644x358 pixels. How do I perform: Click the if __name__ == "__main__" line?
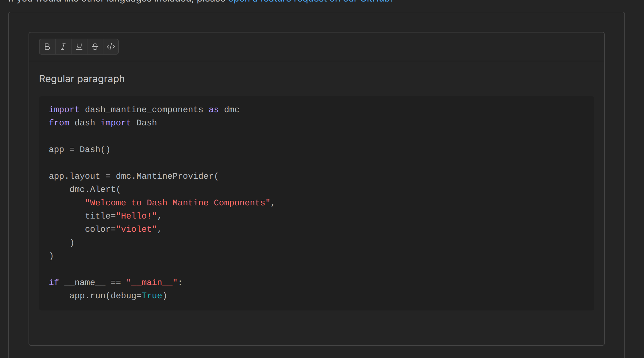pos(115,283)
